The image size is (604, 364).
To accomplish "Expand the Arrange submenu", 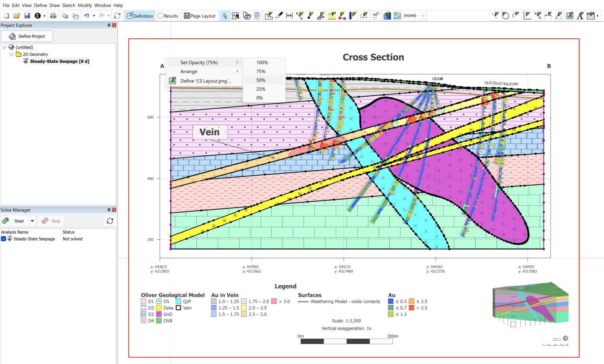I will (x=204, y=72).
